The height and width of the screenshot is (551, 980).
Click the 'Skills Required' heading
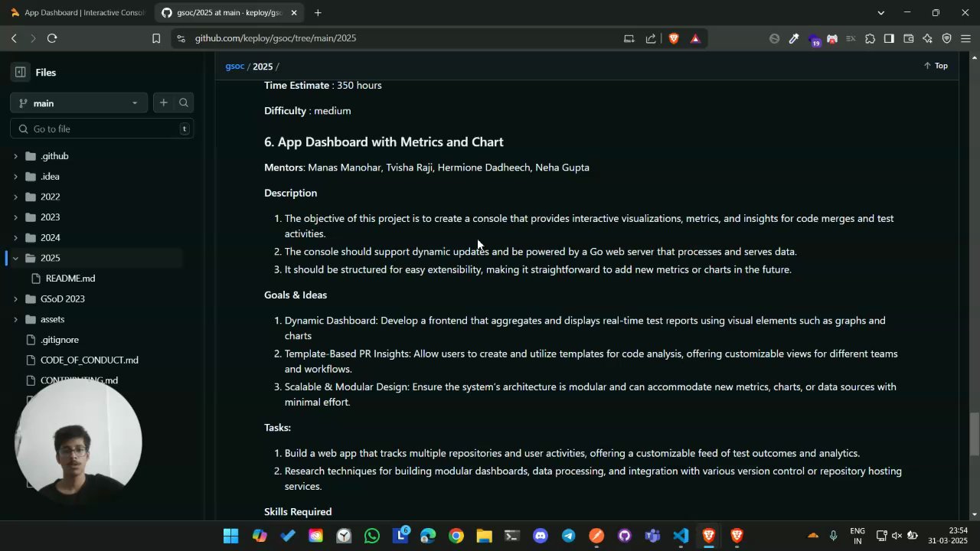coord(298,512)
